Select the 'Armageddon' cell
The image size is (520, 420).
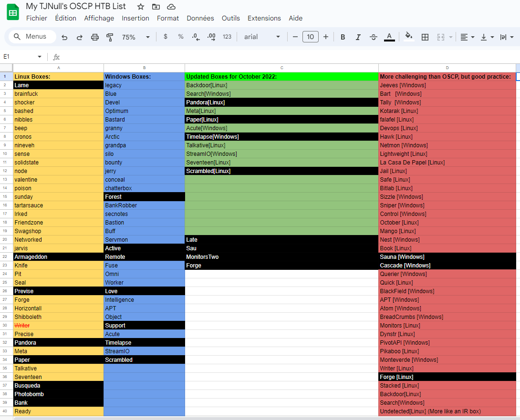[x=58, y=257]
